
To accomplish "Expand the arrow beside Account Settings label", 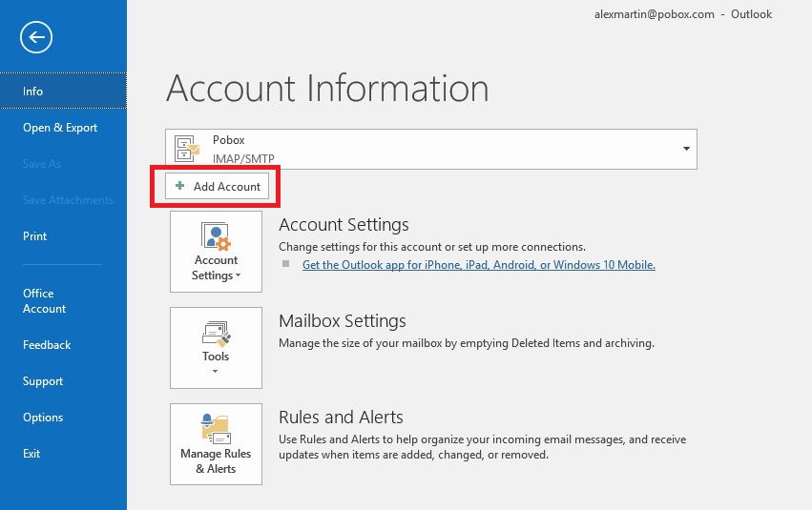I will [239, 275].
